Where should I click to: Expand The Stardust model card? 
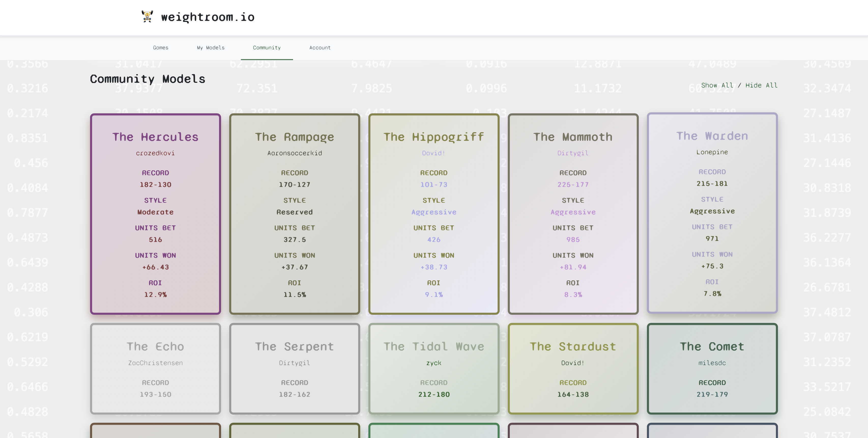[573, 346]
